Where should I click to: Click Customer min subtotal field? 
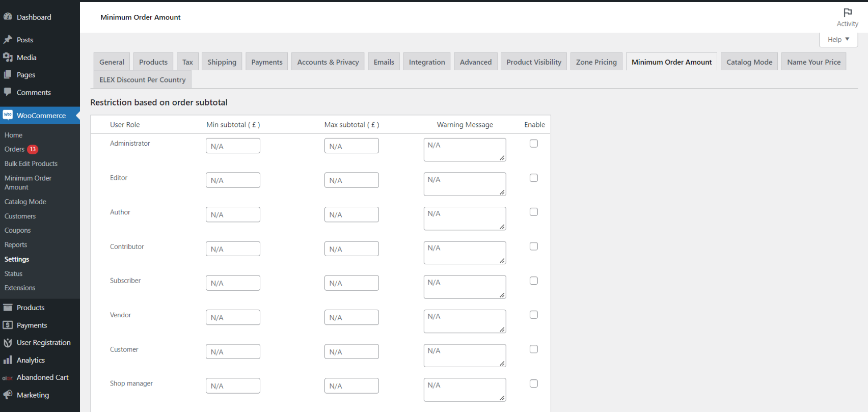233,352
